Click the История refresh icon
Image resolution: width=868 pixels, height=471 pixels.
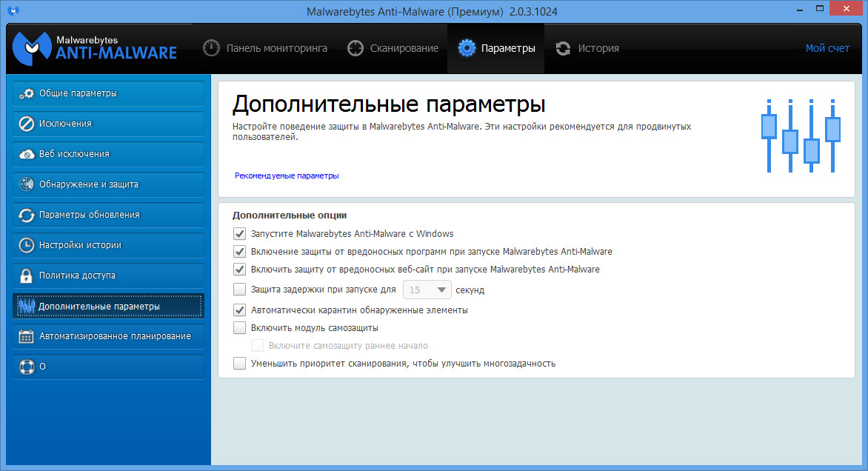point(563,48)
